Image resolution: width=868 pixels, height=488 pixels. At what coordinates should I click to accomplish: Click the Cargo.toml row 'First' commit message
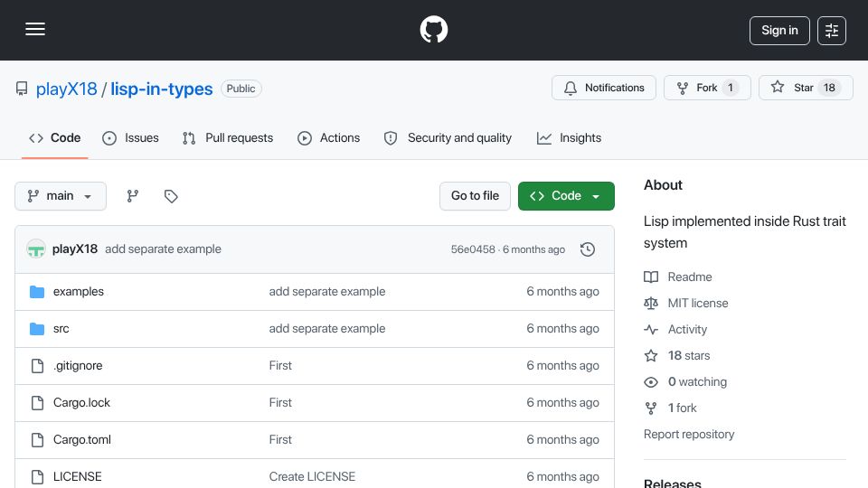pyautogui.click(x=280, y=440)
